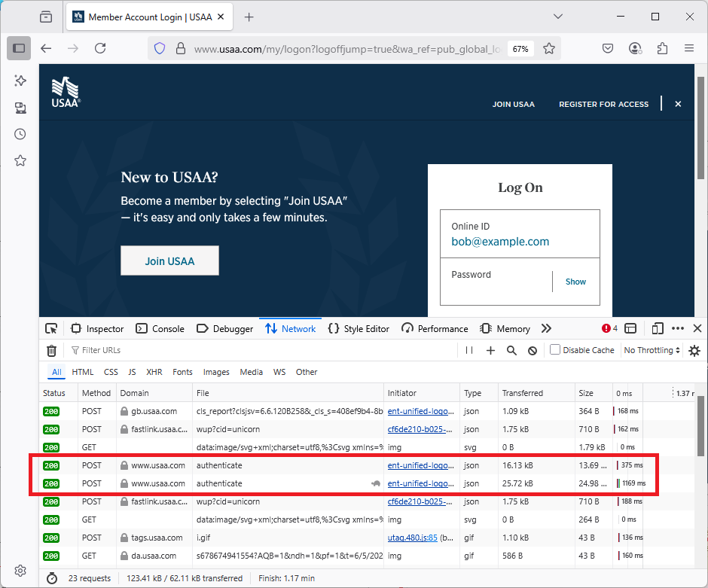Close the DevTools panel

point(697,328)
